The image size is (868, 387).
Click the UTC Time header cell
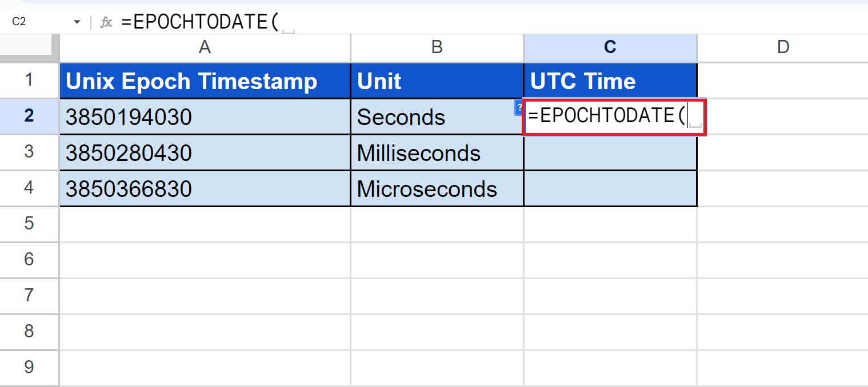coord(610,81)
